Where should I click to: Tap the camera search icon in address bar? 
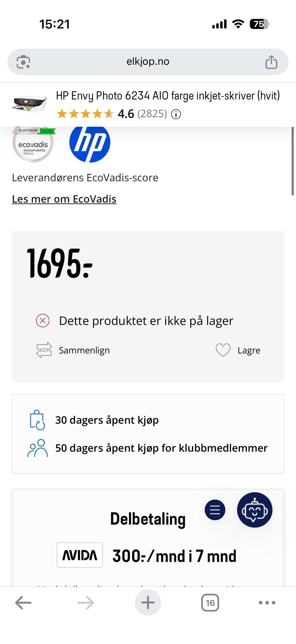23,62
